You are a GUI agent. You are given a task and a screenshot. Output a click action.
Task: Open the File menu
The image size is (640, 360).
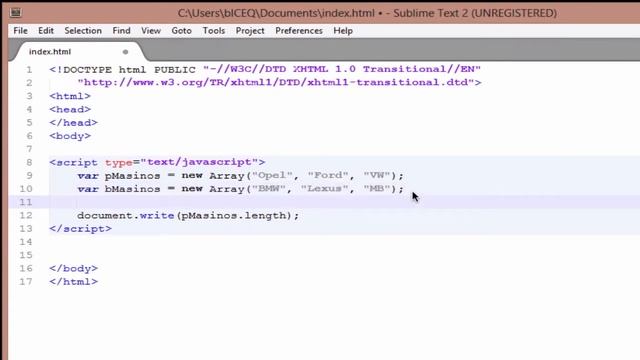click(x=20, y=31)
